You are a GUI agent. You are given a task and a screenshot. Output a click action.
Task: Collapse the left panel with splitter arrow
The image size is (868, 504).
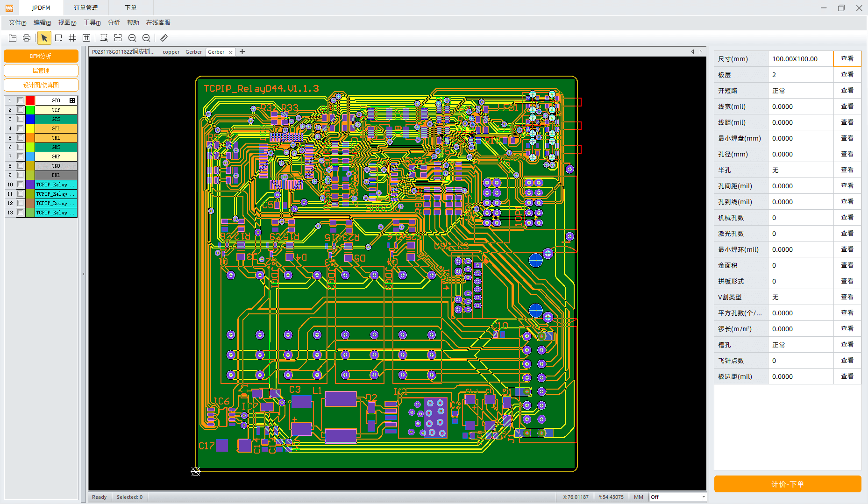coord(84,274)
